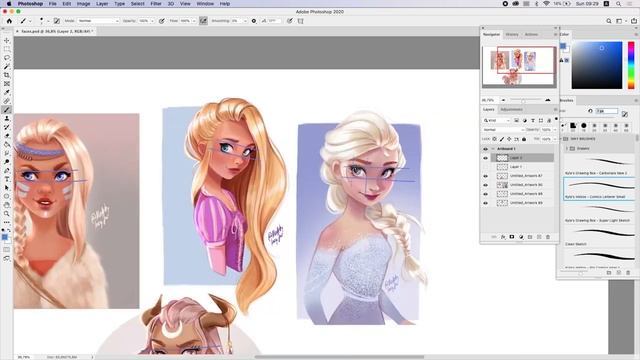Collapse Artboard 1 group chevron
Screen dimensions: 640x360
click(493, 149)
